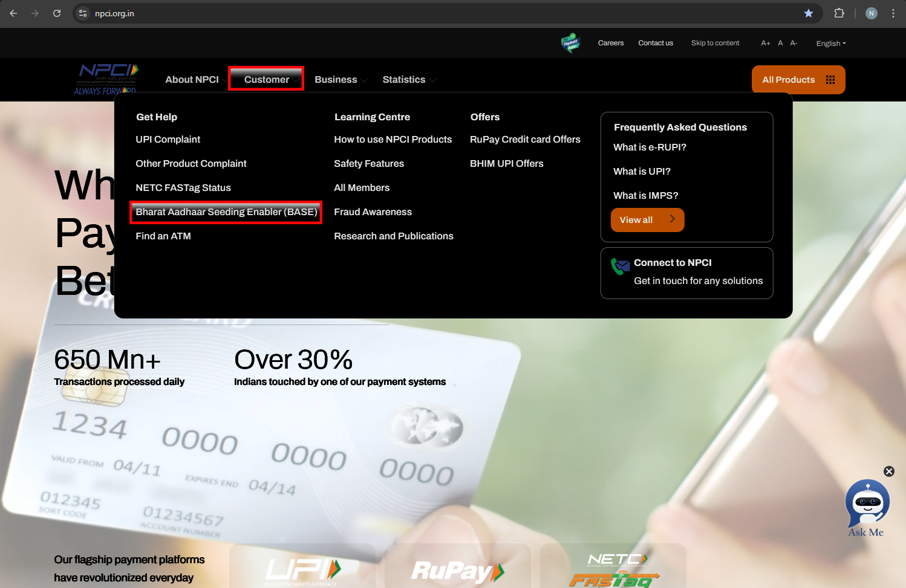Reload the page with refresh icon

57,13
